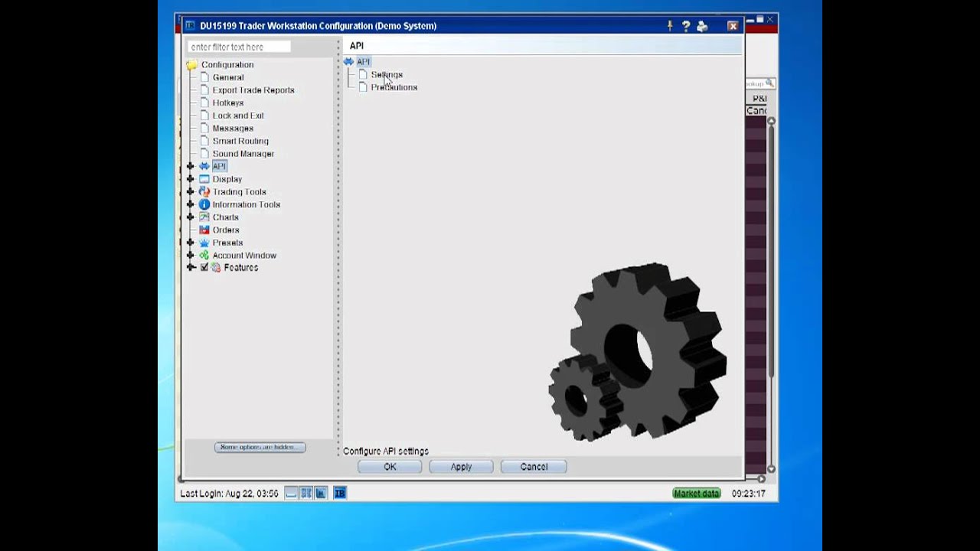Click the filter text input field

(239, 47)
